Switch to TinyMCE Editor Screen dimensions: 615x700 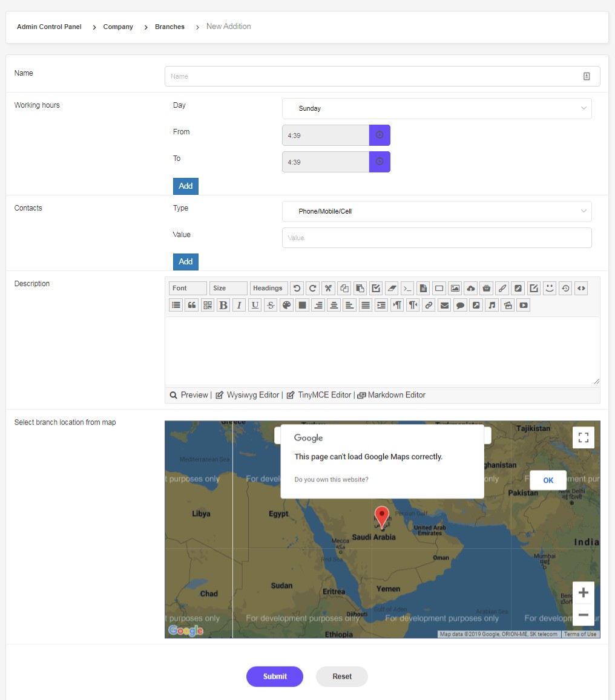click(320, 395)
